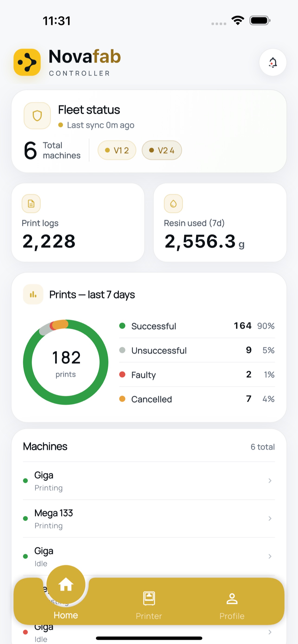This screenshot has height=644, width=298.
Task: Tap the Fleet status shield icon
Action: click(x=37, y=116)
